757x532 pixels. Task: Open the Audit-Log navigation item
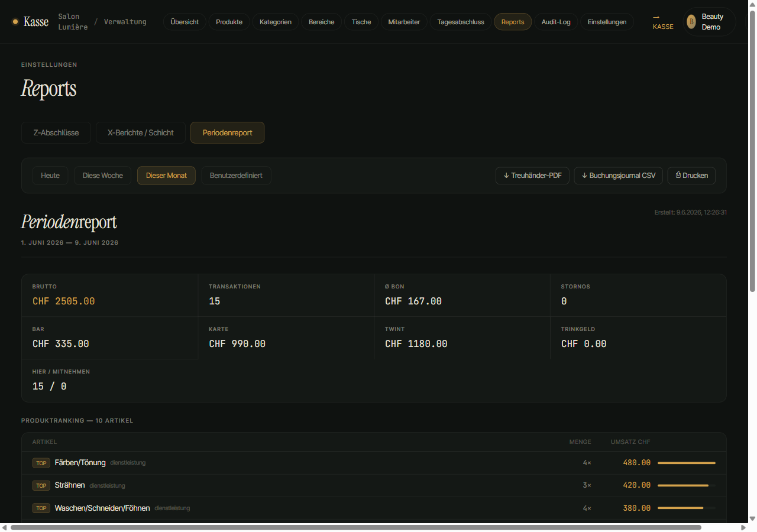556,22
